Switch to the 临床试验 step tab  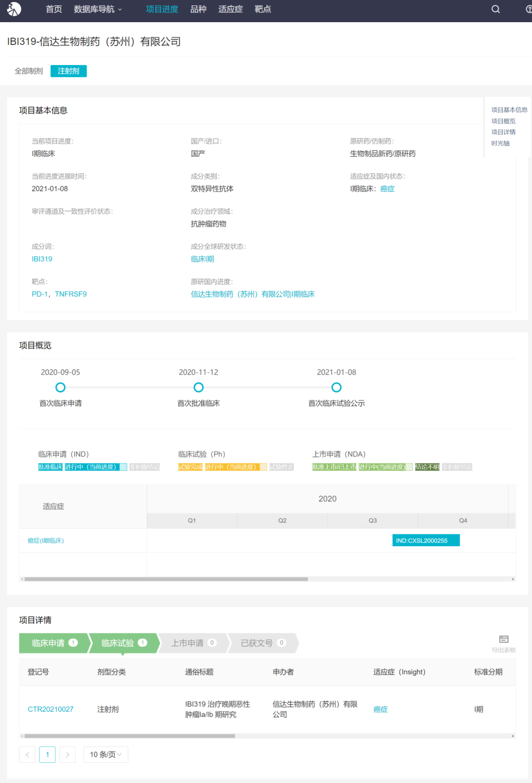(x=124, y=643)
